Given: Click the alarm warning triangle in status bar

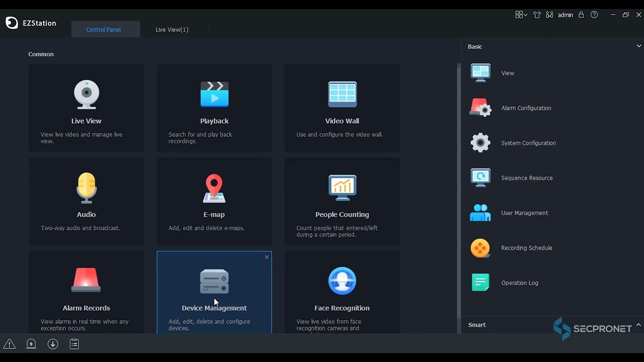Looking at the screenshot, I should coord(10,344).
